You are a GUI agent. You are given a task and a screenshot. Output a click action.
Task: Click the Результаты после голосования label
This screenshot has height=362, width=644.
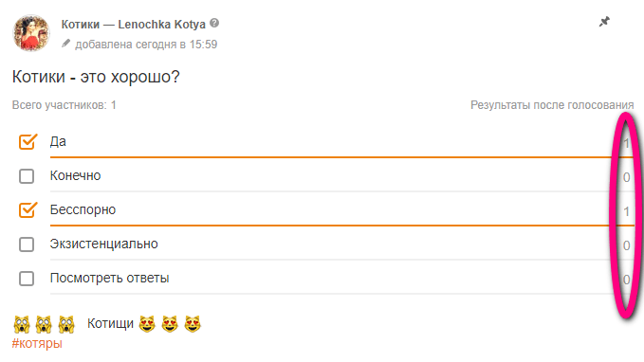point(552,105)
